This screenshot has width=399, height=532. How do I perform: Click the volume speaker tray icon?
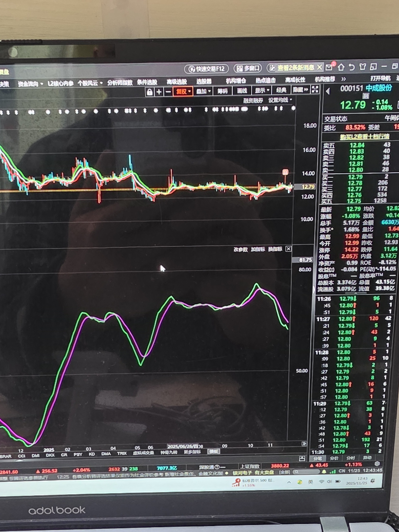click(x=329, y=481)
